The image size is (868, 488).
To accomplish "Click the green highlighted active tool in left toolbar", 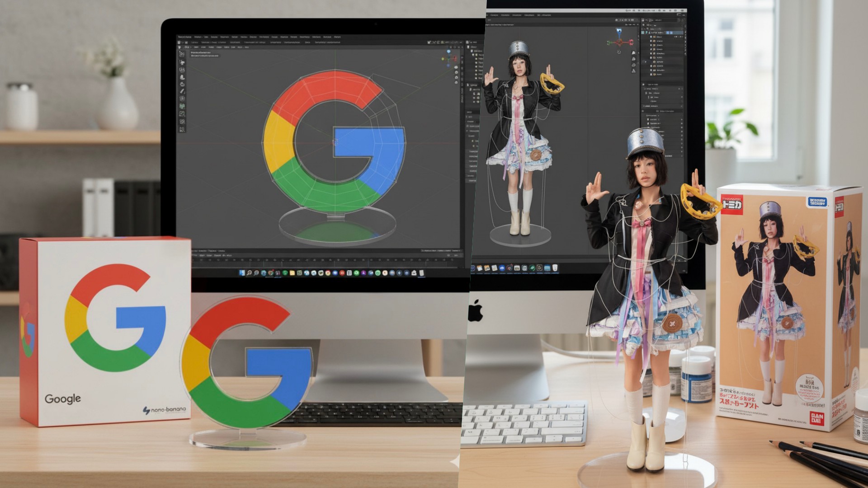I will tap(182, 106).
